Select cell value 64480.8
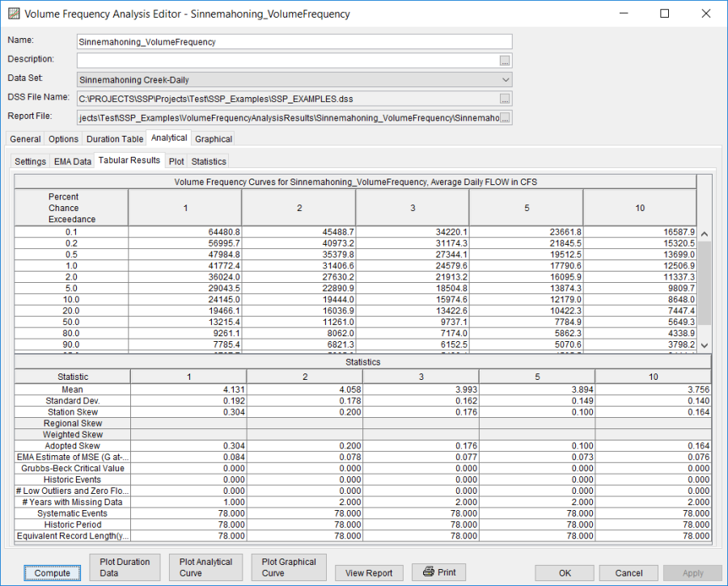The height and width of the screenshot is (586, 728). tap(184, 232)
